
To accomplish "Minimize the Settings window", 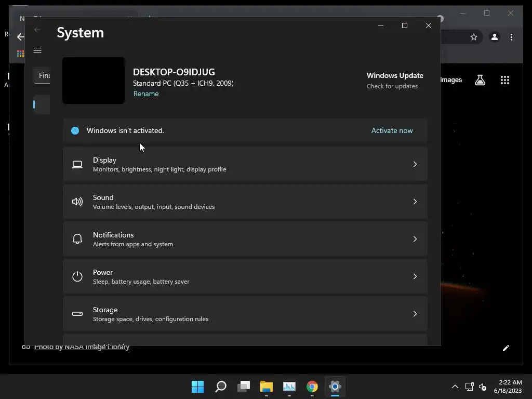I will pyautogui.click(x=381, y=25).
